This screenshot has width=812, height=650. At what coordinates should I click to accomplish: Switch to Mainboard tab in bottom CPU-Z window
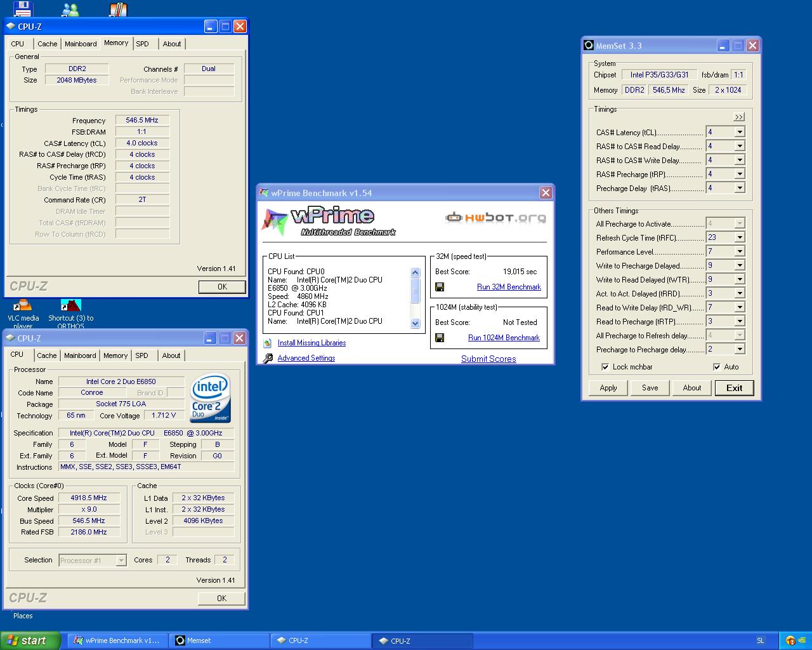tap(80, 355)
